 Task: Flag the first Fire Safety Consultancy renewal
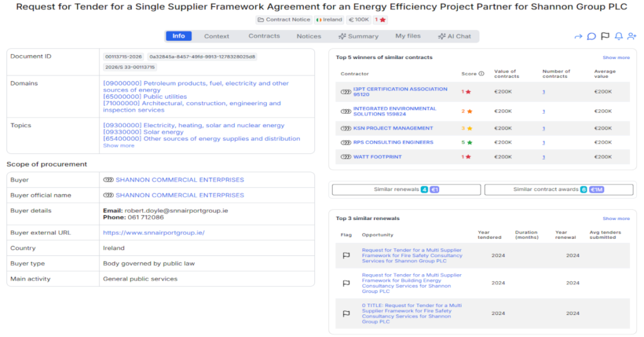pyautogui.click(x=347, y=255)
